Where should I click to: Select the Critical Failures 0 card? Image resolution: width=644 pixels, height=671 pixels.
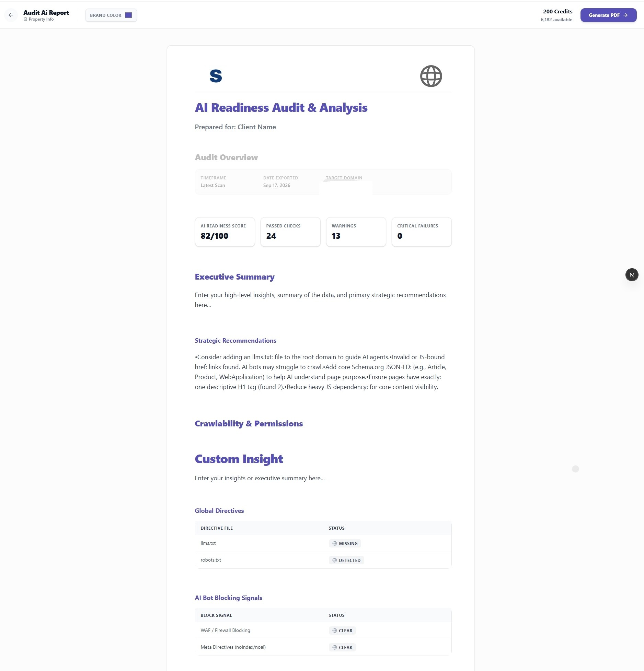click(x=422, y=232)
